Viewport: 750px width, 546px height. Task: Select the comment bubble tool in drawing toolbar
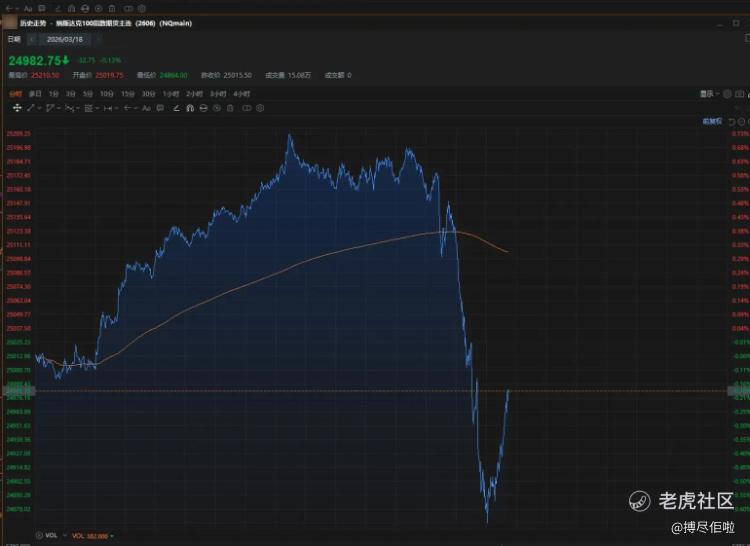click(160, 108)
